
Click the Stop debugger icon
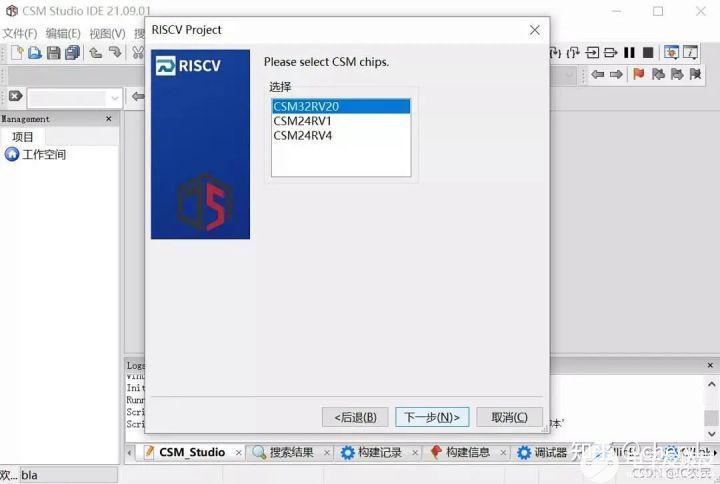pos(648,53)
